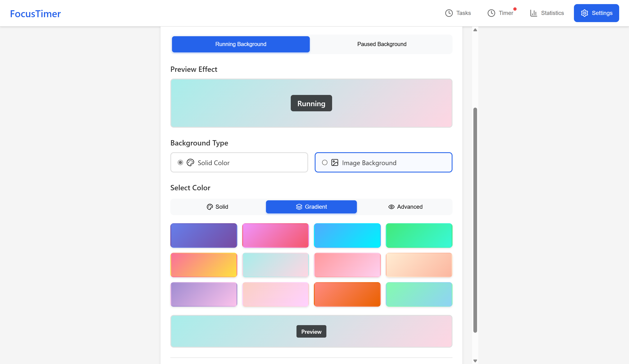Image resolution: width=629 pixels, height=364 pixels.
Task: Switch to Paused Background tab
Action: (x=382, y=44)
